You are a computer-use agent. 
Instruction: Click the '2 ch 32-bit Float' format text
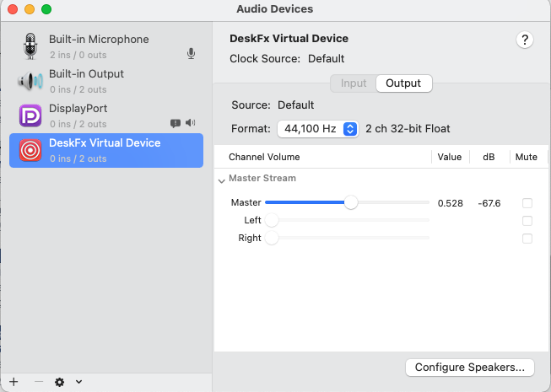pos(408,129)
